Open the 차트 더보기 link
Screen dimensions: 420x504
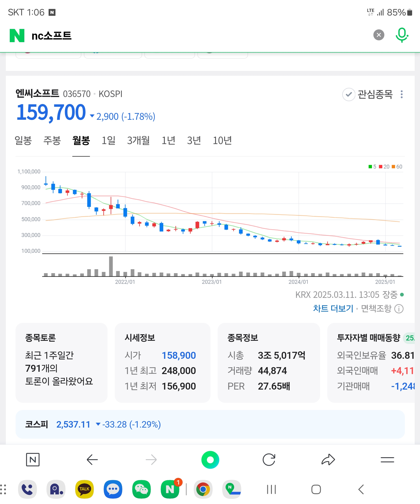tap(333, 309)
